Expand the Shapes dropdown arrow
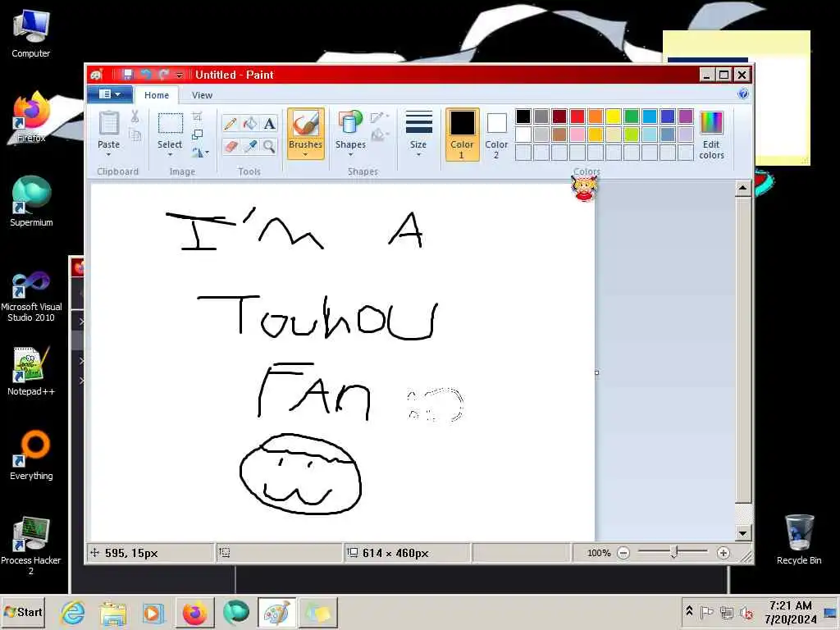This screenshot has height=630, width=840. pyautogui.click(x=350, y=155)
